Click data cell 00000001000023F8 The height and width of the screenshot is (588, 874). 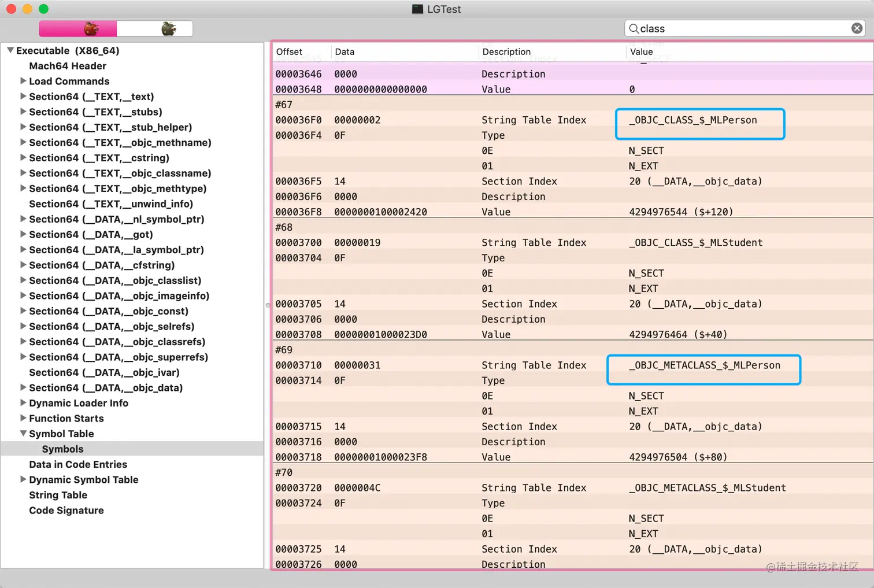pos(380,457)
